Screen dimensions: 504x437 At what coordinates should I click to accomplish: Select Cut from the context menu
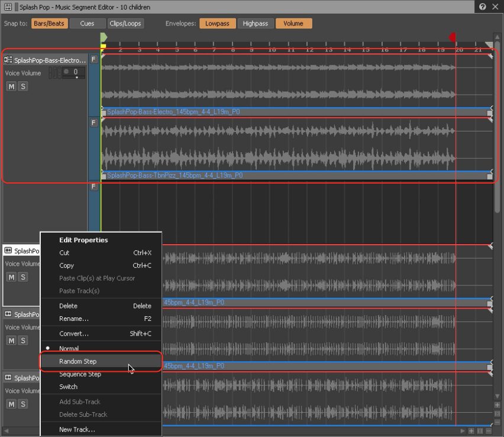click(101, 253)
